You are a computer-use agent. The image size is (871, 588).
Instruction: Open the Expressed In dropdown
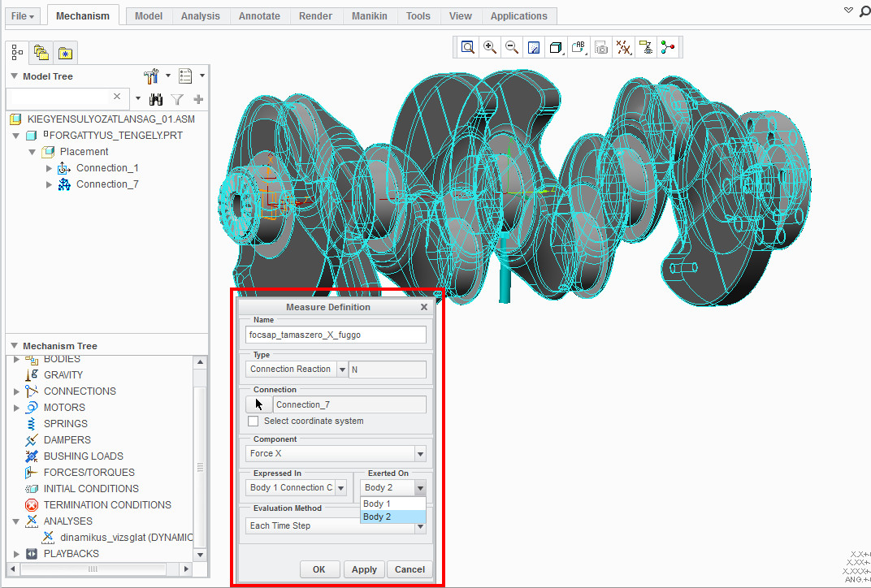341,488
